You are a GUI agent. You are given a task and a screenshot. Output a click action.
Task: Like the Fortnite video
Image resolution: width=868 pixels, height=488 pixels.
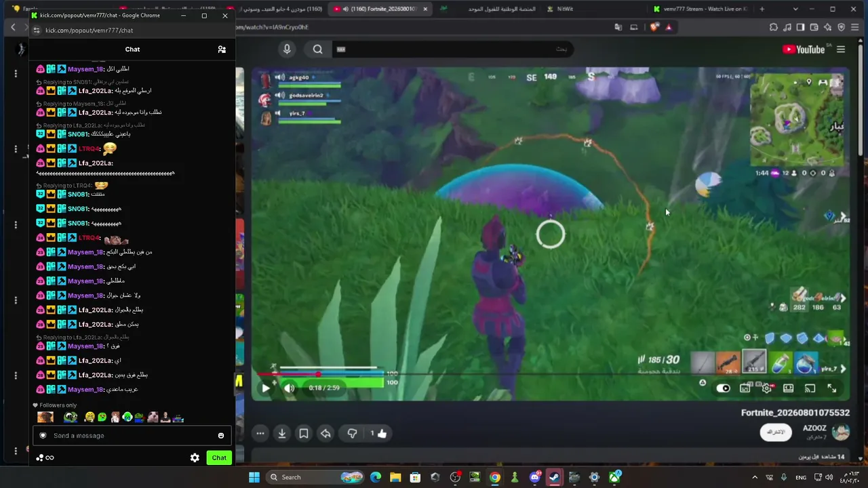[382, 433]
